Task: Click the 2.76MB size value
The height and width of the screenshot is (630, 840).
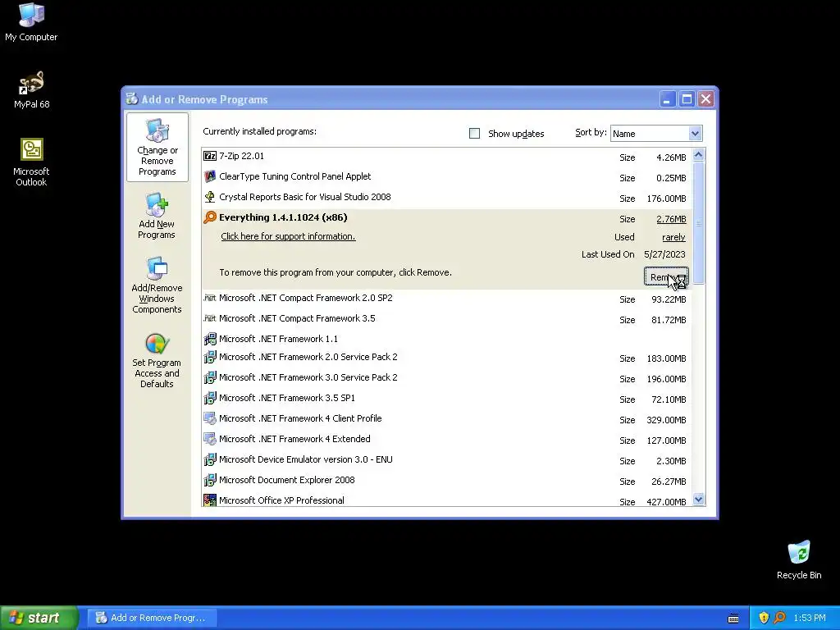Action: point(671,219)
